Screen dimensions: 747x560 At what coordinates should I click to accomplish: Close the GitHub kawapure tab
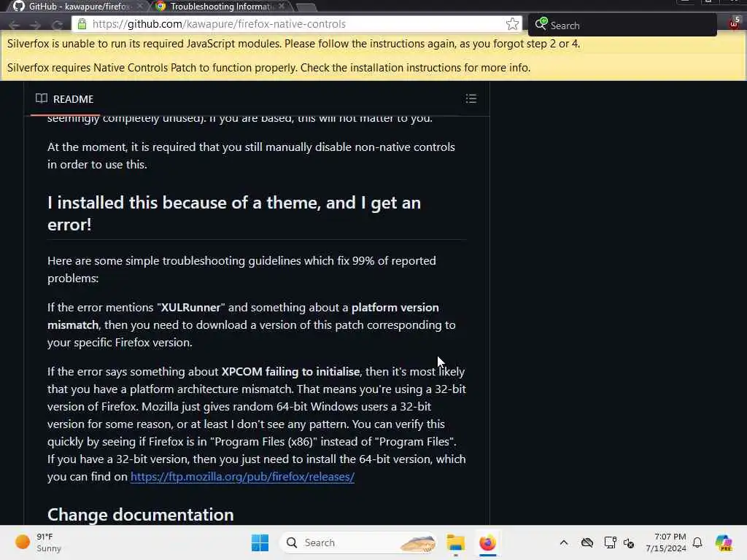139,6
